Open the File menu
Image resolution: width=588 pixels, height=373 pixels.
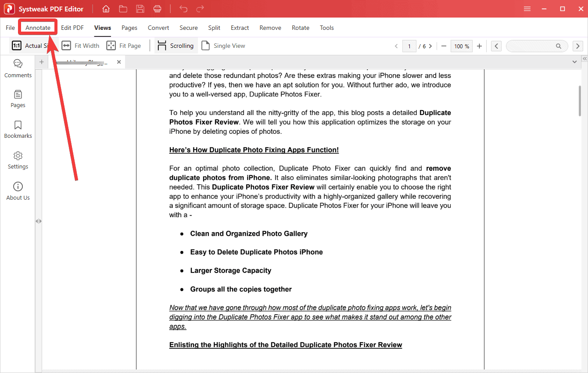pyautogui.click(x=10, y=28)
